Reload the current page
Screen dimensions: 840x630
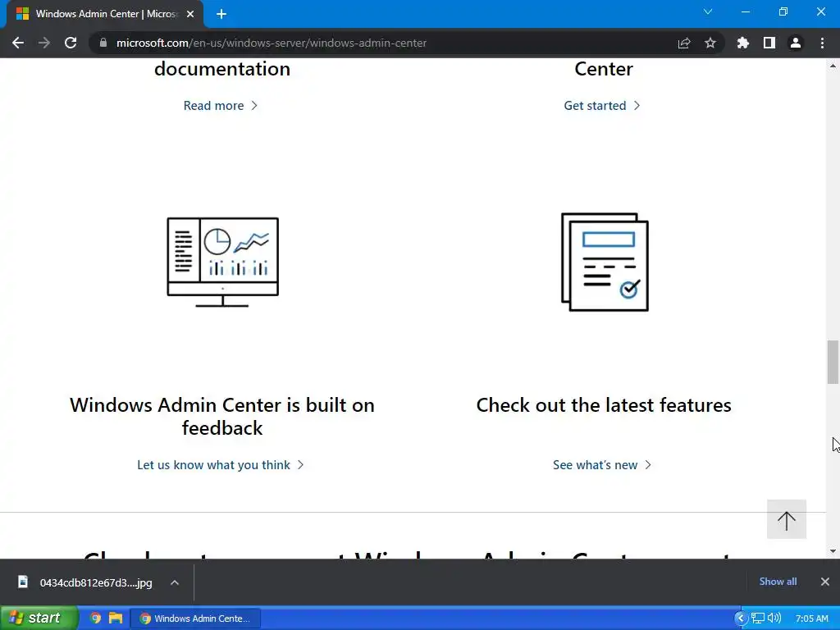71,43
